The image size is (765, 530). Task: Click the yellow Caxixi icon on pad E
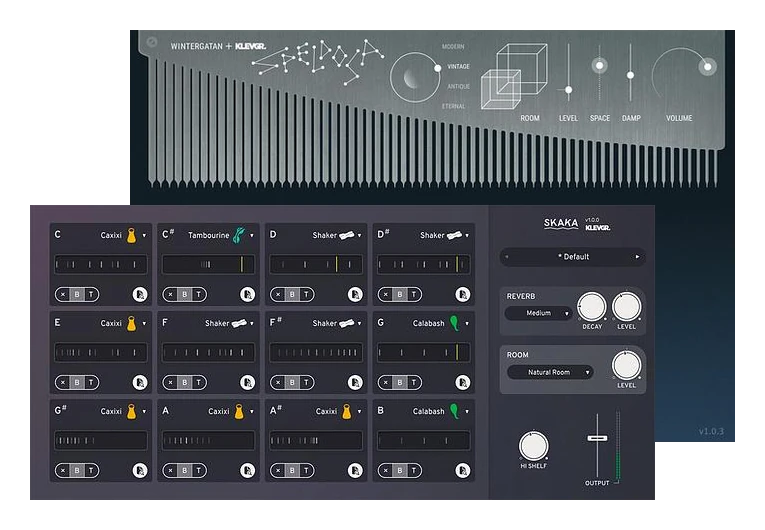click(131, 323)
